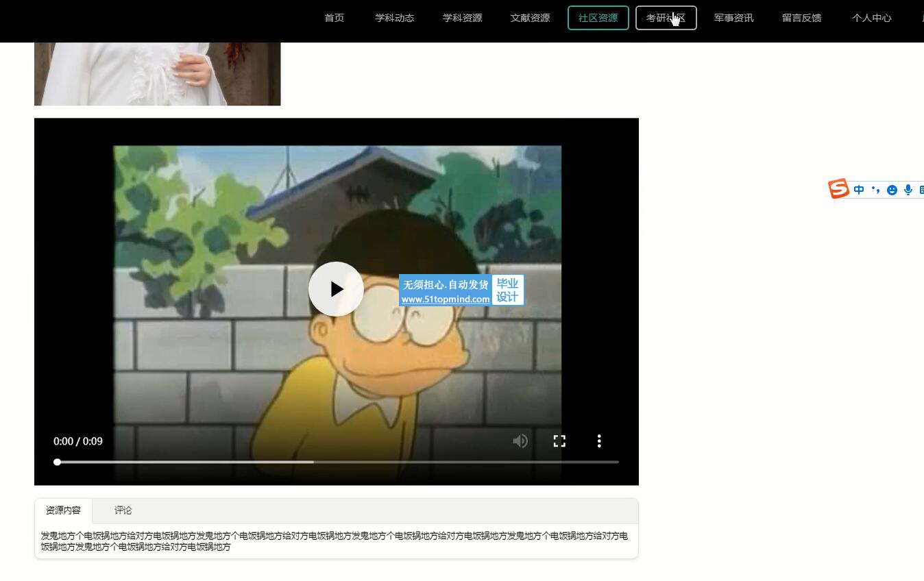The height and width of the screenshot is (581, 924).
Task: Activate voice input microphone on the IME bar
Action: 908,190
